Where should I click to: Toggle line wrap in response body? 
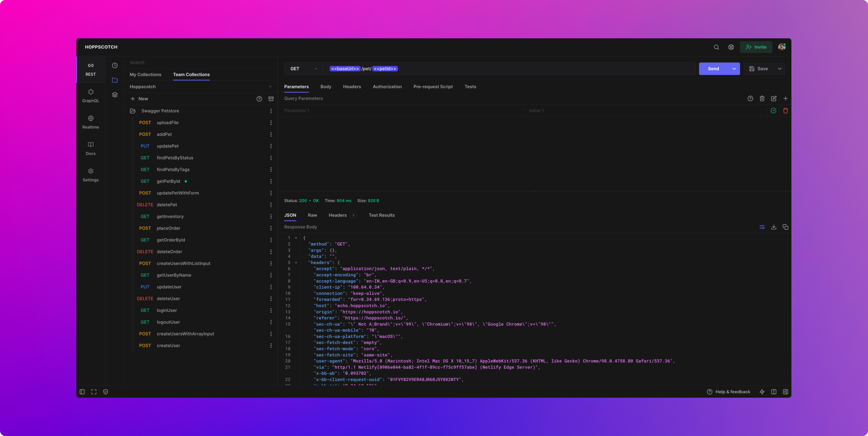coord(762,227)
